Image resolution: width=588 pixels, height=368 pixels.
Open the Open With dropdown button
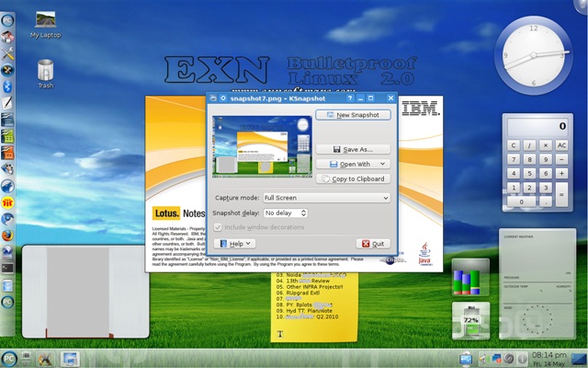(x=353, y=164)
